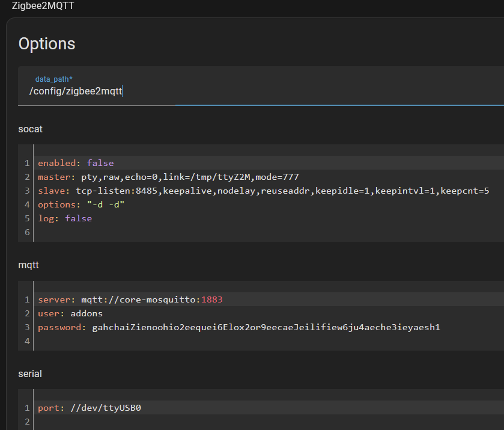Click the 1883 port number in mqtt server
504x430 pixels.
coord(211,299)
